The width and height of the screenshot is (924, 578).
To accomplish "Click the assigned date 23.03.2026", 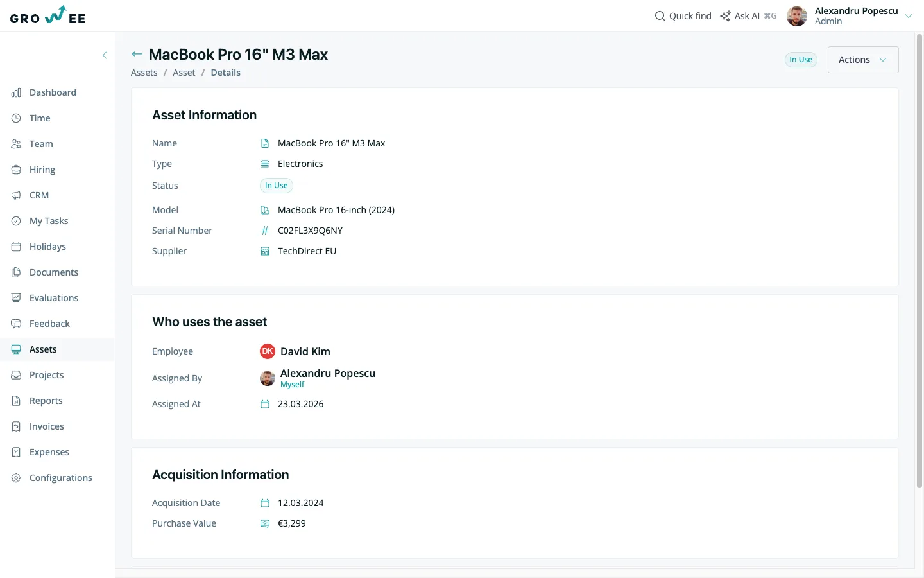I will (x=301, y=404).
